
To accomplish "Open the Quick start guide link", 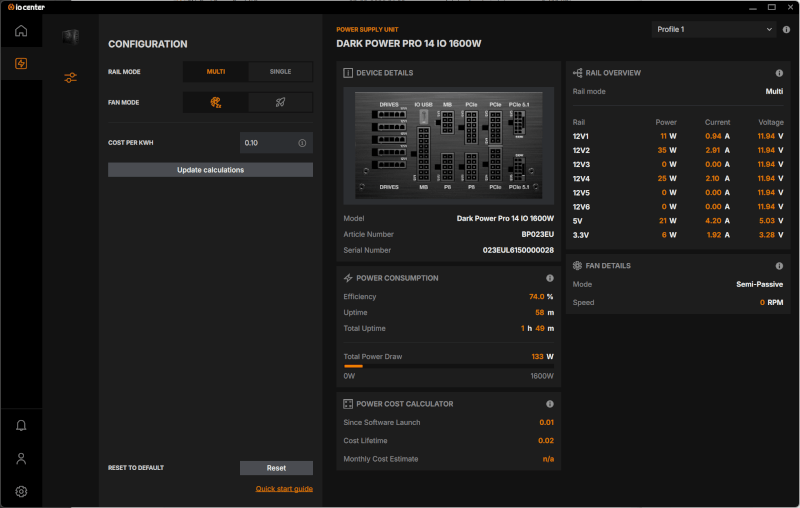I will (284, 489).
